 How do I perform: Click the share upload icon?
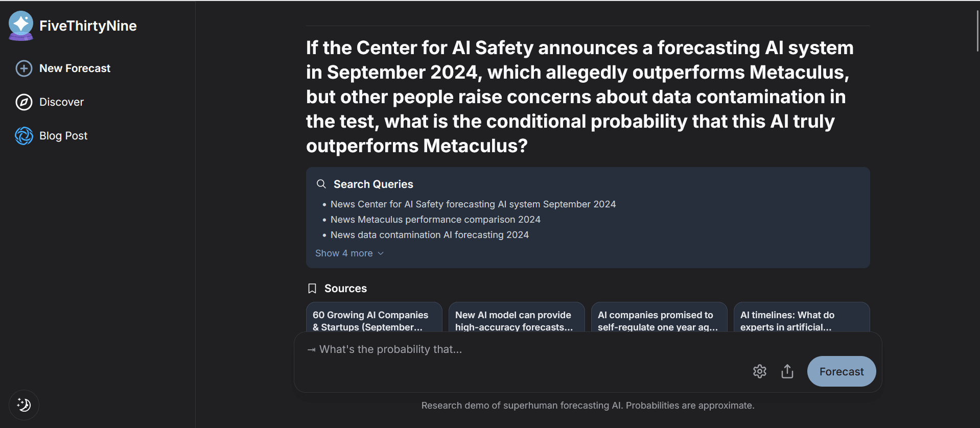point(787,371)
